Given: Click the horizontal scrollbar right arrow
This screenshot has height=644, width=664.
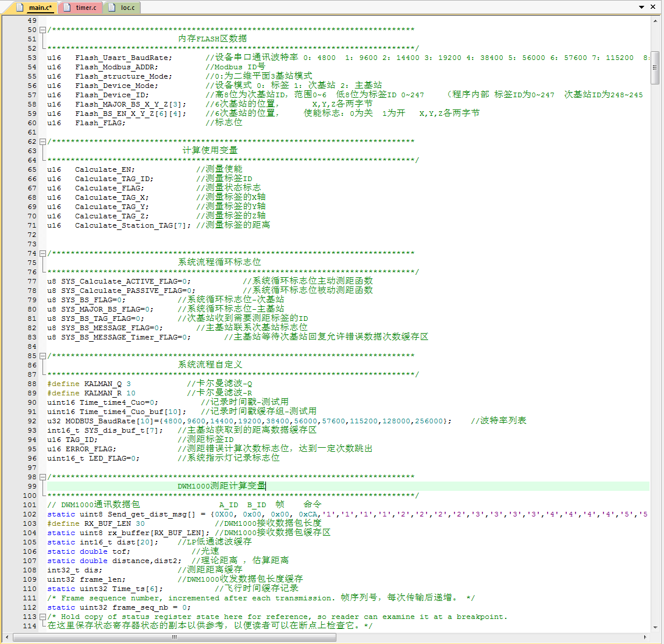Looking at the screenshot, I should click(x=645, y=637).
